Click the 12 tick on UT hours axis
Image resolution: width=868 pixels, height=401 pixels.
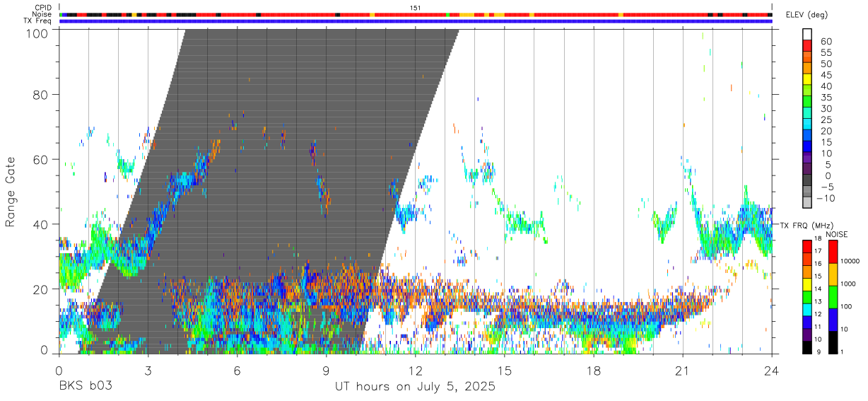point(416,371)
